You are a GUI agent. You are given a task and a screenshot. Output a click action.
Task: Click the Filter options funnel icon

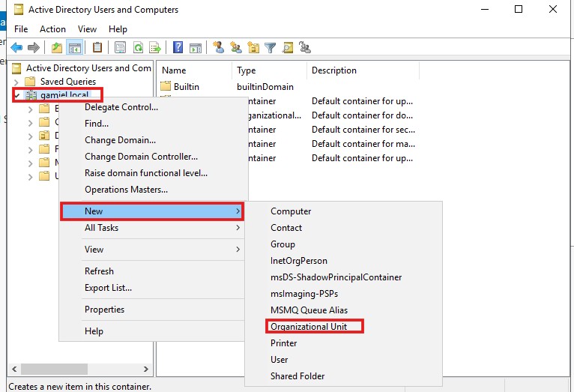click(x=271, y=47)
